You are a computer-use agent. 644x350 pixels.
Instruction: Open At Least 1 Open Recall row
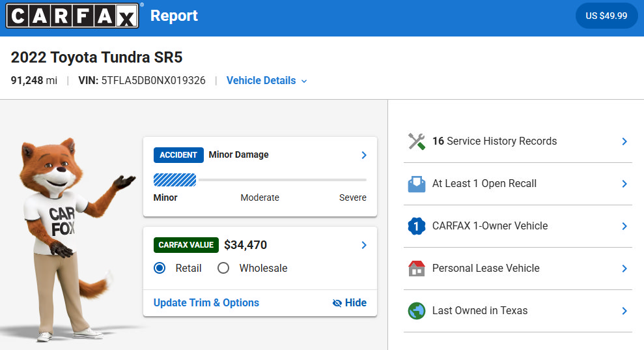click(518, 184)
